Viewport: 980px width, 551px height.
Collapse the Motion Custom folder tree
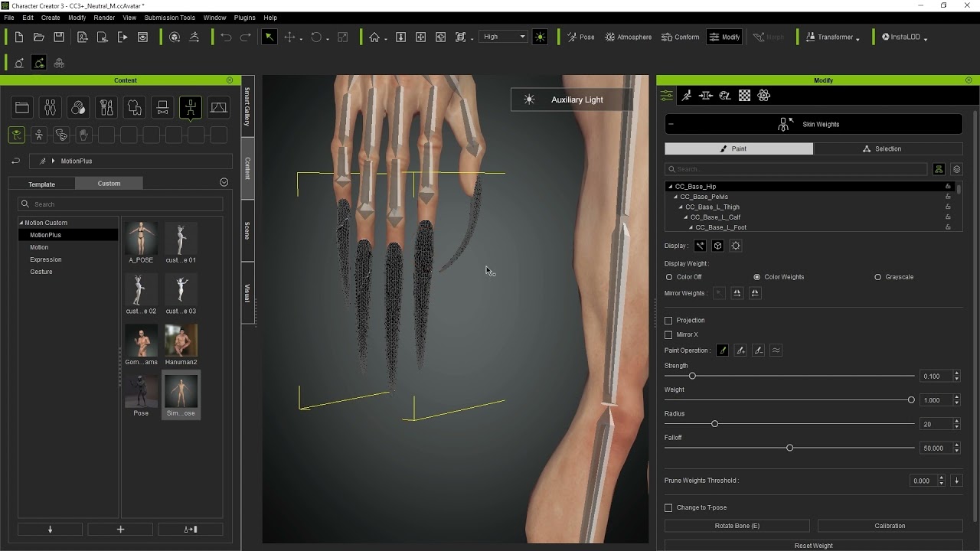tap(21, 223)
